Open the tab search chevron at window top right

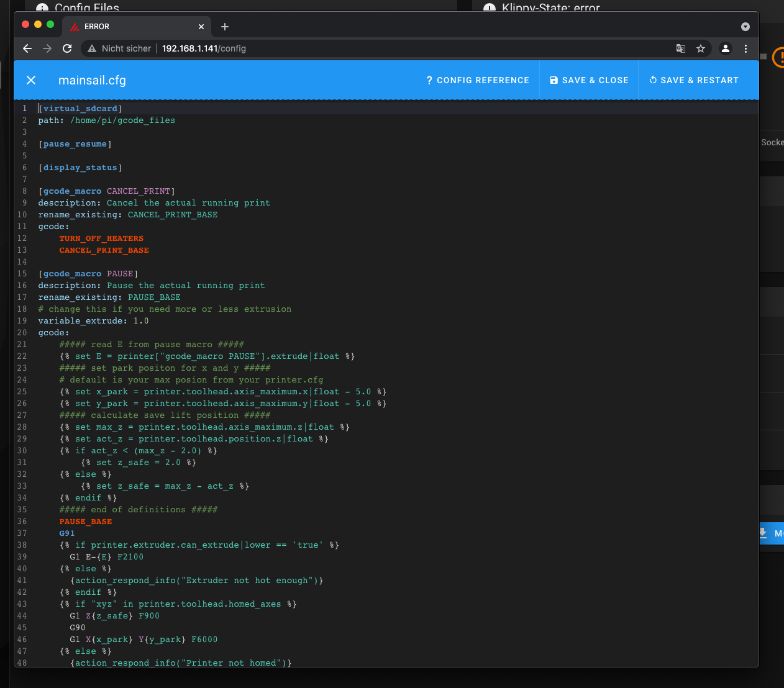[745, 27]
